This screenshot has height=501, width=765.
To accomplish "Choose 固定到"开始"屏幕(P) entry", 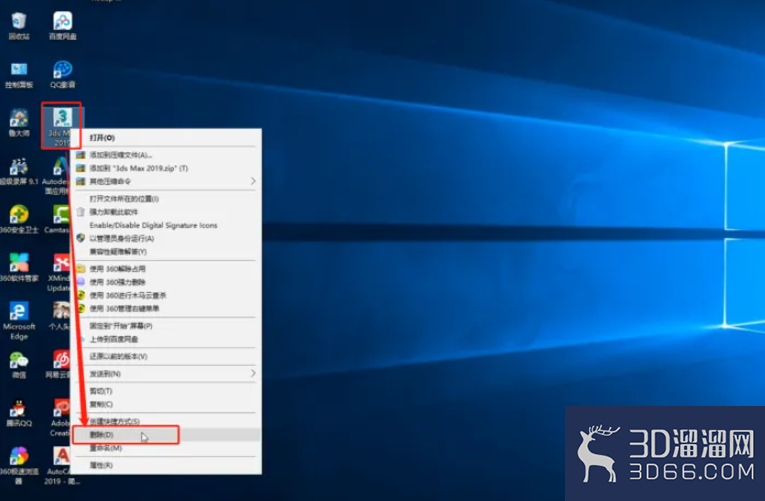I will pos(166,325).
